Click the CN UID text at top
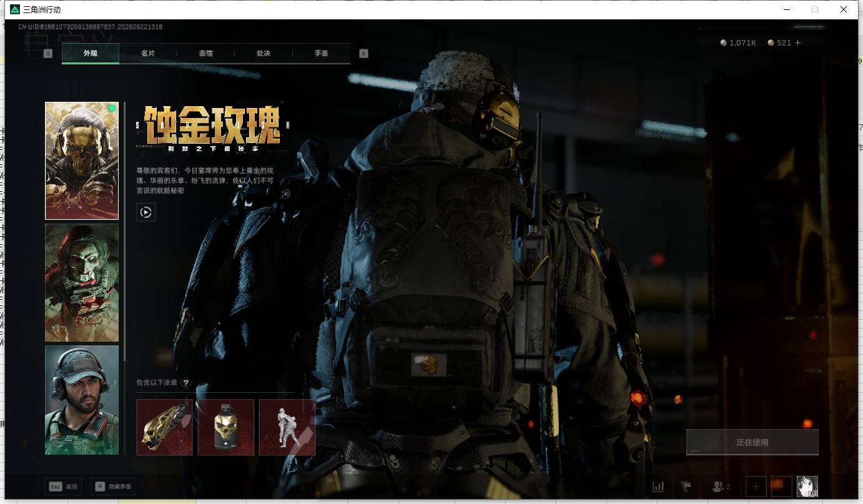 pyautogui.click(x=91, y=27)
